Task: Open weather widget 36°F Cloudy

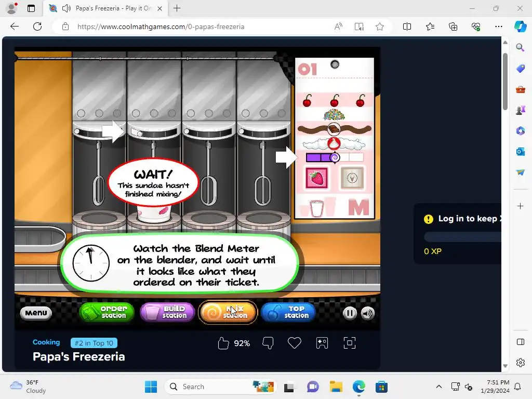Action: pos(28,387)
